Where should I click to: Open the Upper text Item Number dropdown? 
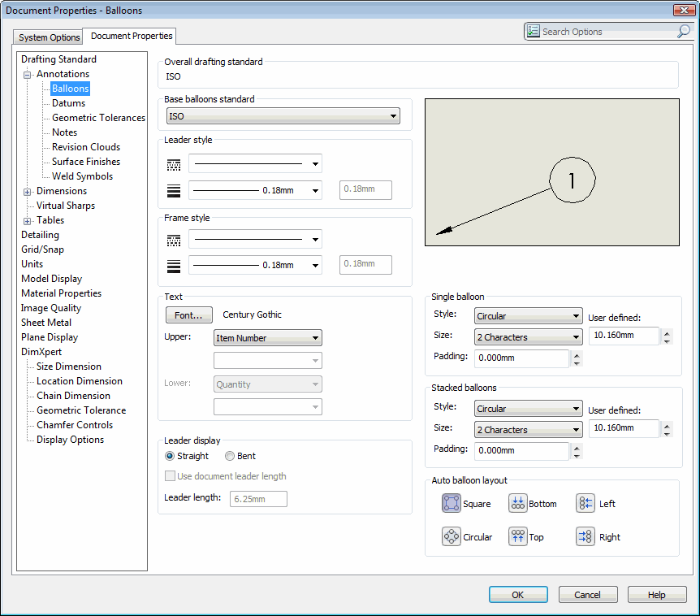tap(268, 338)
